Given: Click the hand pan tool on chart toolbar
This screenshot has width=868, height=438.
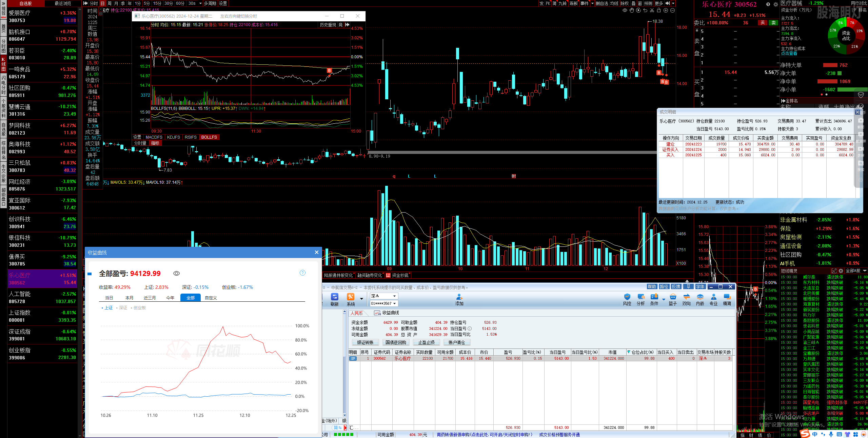Looking at the screenshot, I should [x=632, y=11].
